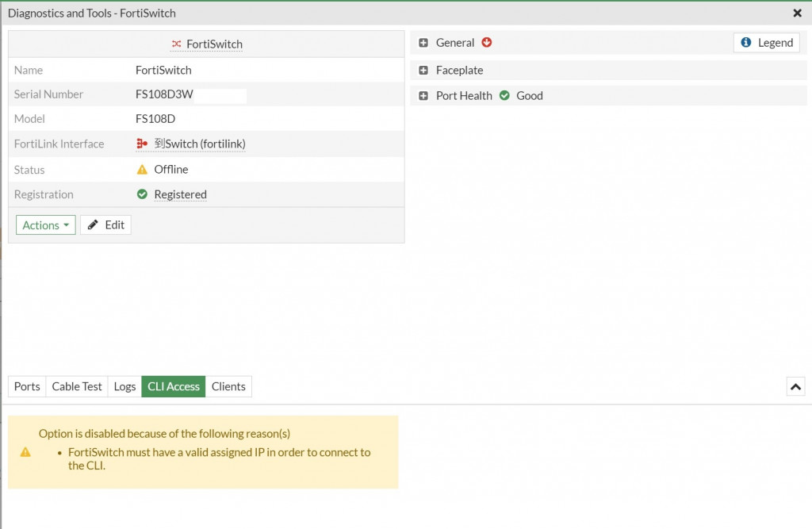Viewport: 812px width, 529px height.
Task: Click the Name field label
Action: tap(29, 70)
